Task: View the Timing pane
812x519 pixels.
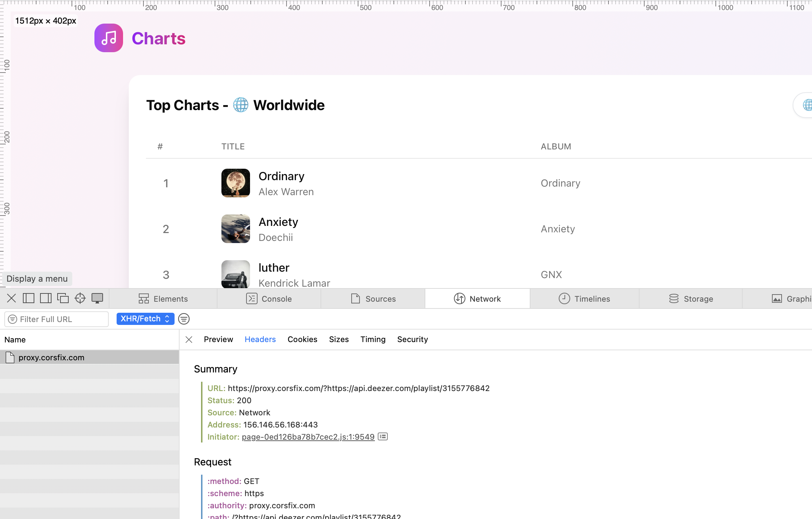Action: pyautogui.click(x=373, y=340)
